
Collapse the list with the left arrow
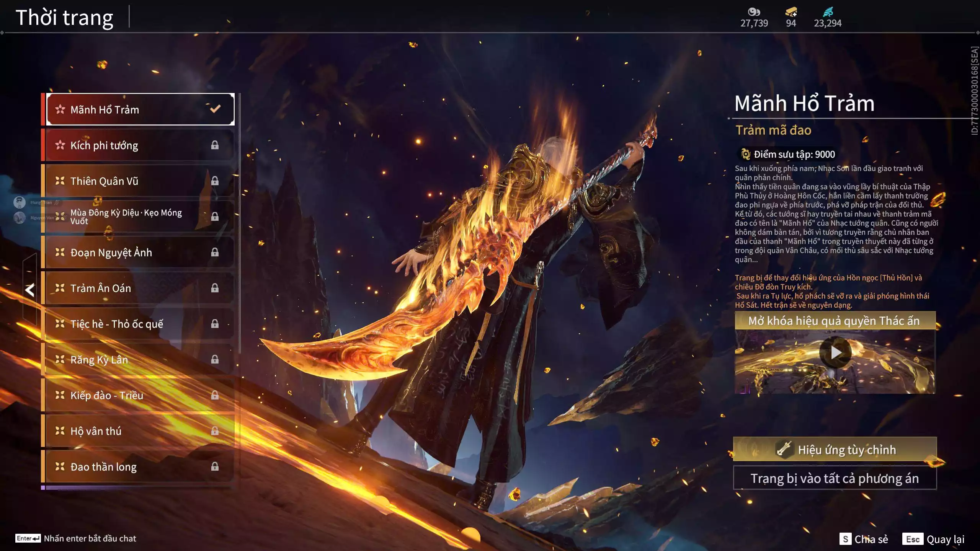tap(30, 290)
